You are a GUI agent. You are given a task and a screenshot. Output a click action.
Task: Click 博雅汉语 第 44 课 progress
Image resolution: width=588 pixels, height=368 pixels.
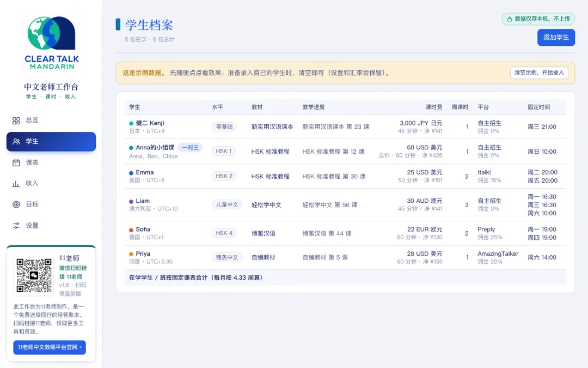pos(327,233)
